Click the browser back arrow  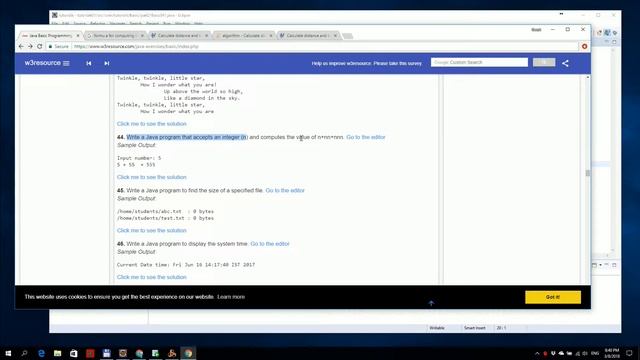tap(21, 47)
